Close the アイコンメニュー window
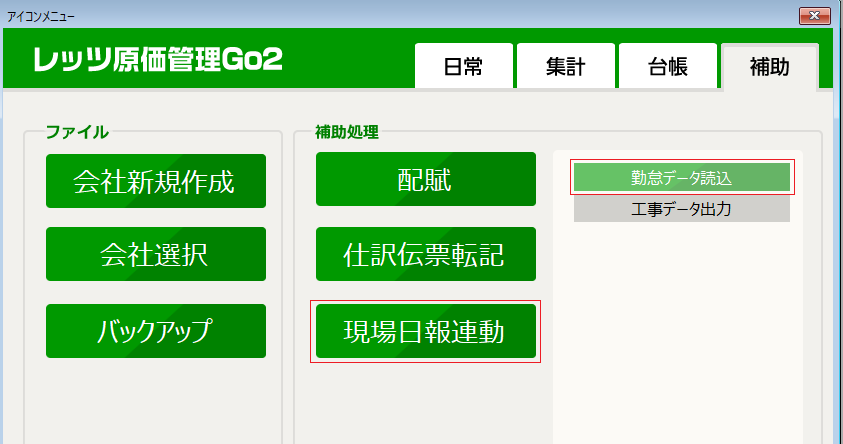The width and height of the screenshot is (843, 444). point(815,16)
